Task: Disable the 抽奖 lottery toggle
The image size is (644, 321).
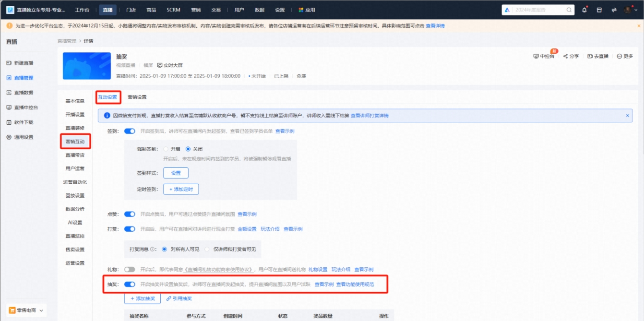Action: (130, 284)
